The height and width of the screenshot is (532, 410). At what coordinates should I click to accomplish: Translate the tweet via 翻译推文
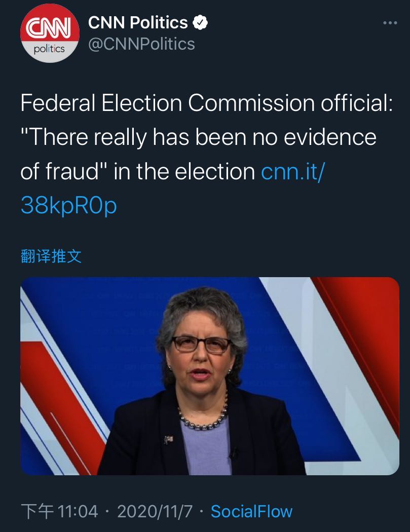(51, 256)
